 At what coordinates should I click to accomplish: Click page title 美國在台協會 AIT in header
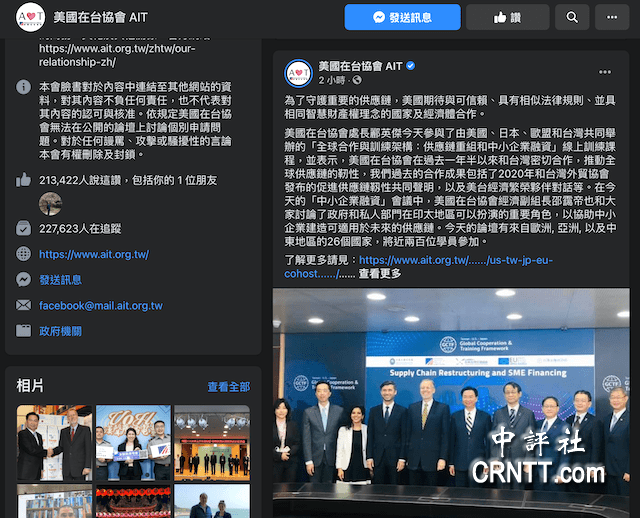[x=100, y=17]
